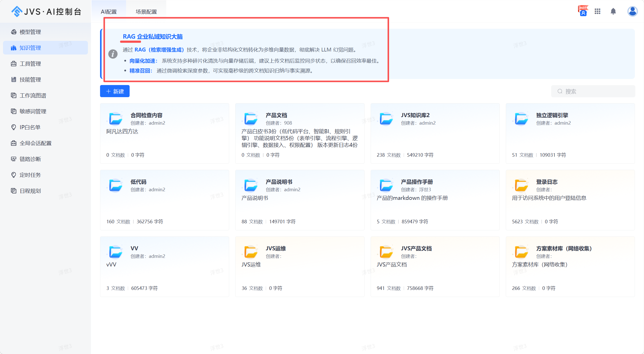Click the 日程规划 sidebar icon
This screenshot has width=644, height=354.
coord(14,191)
